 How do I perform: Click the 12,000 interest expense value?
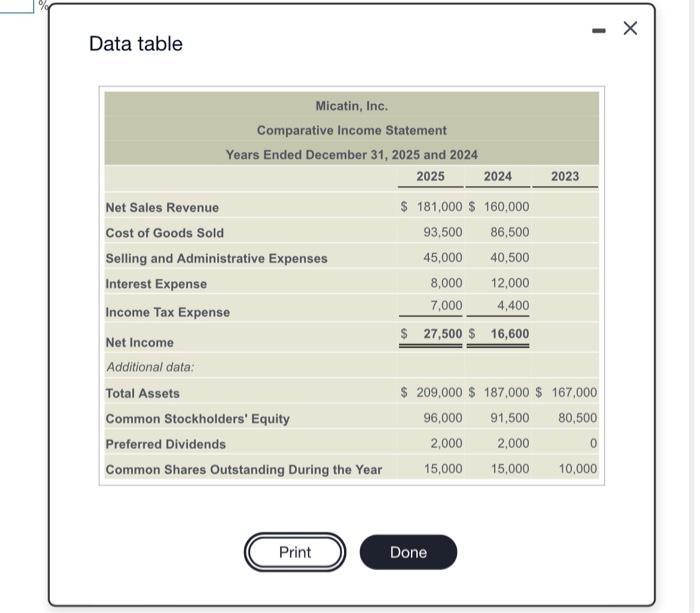pos(510,283)
